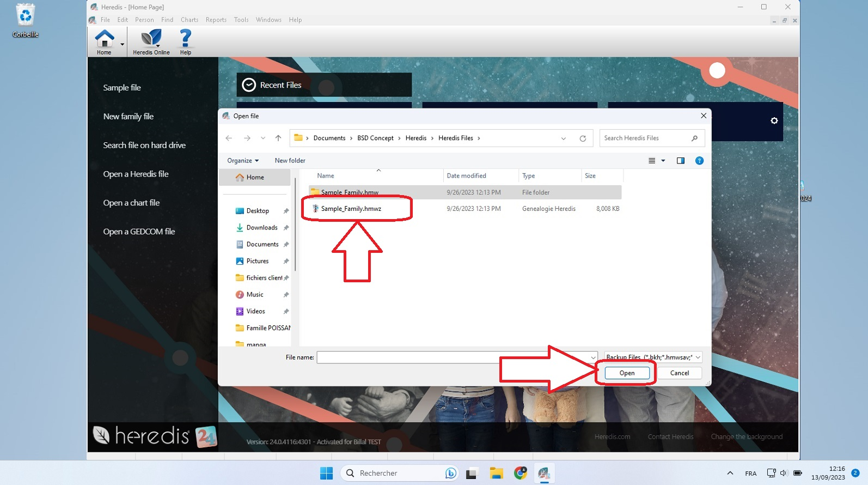Click the Help question mark icon
Image resolution: width=868 pixels, height=485 pixels.
pyautogui.click(x=185, y=41)
